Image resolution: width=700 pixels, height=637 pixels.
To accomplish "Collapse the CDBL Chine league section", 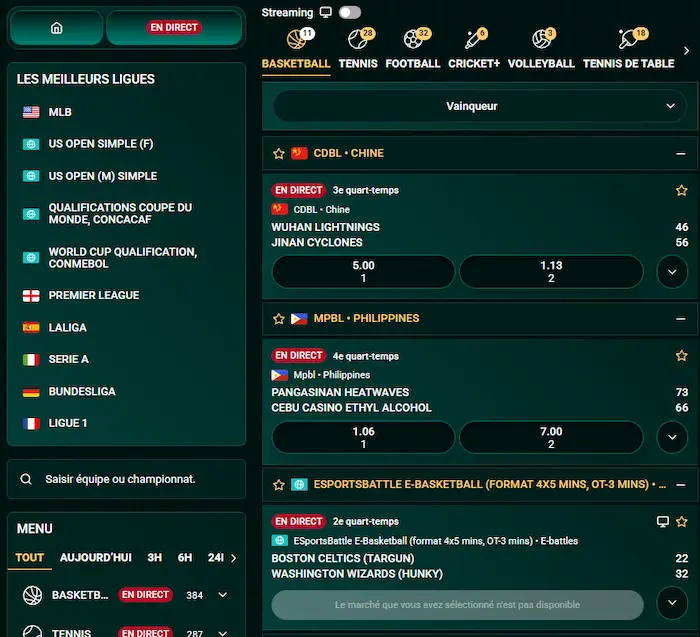I will (x=681, y=154).
